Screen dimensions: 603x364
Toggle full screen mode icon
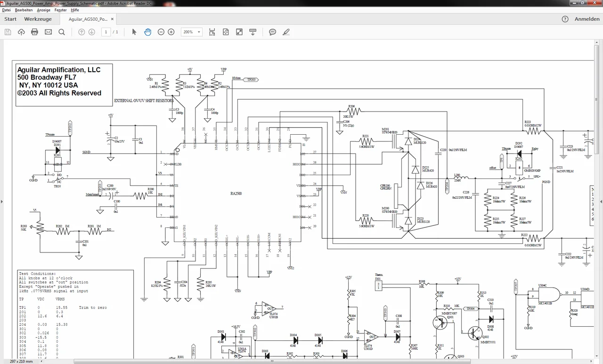(x=239, y=32)
